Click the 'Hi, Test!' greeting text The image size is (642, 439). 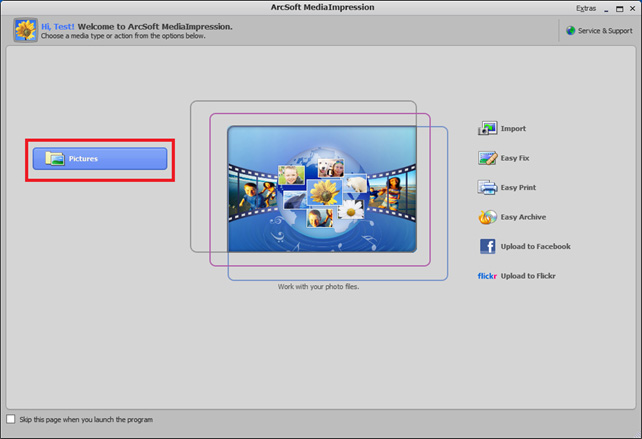(x=58, y=27)
